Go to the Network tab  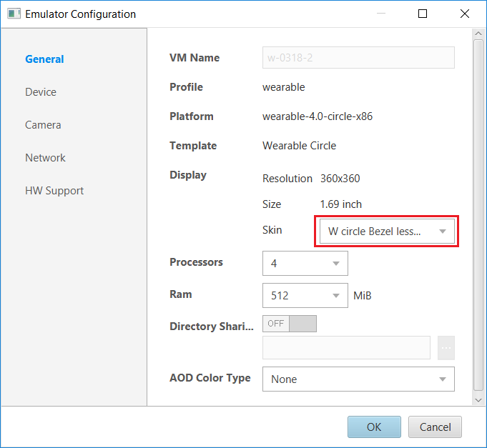45,158
